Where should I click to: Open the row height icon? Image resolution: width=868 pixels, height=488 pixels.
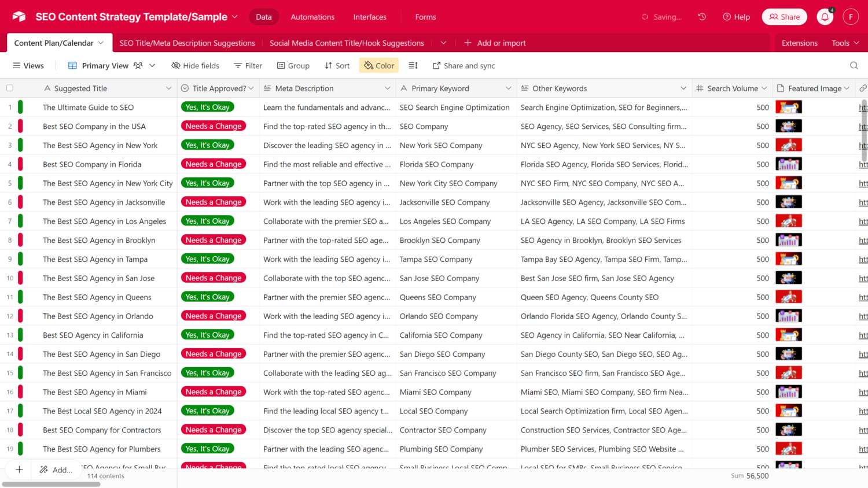pos(413,66)
